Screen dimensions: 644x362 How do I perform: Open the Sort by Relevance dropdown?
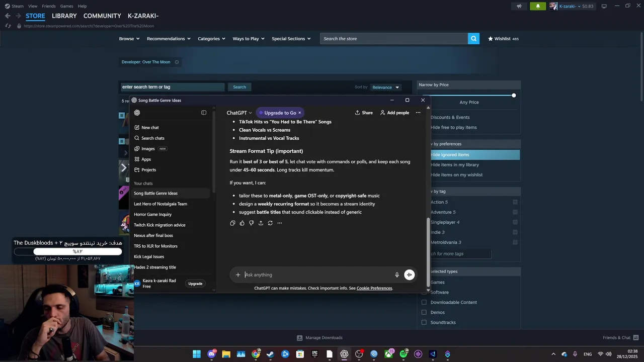coord(385,87)
